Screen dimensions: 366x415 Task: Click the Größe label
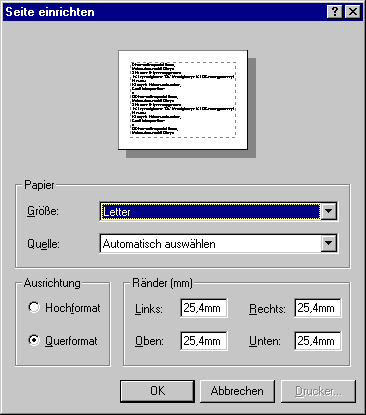coord(43,211)
